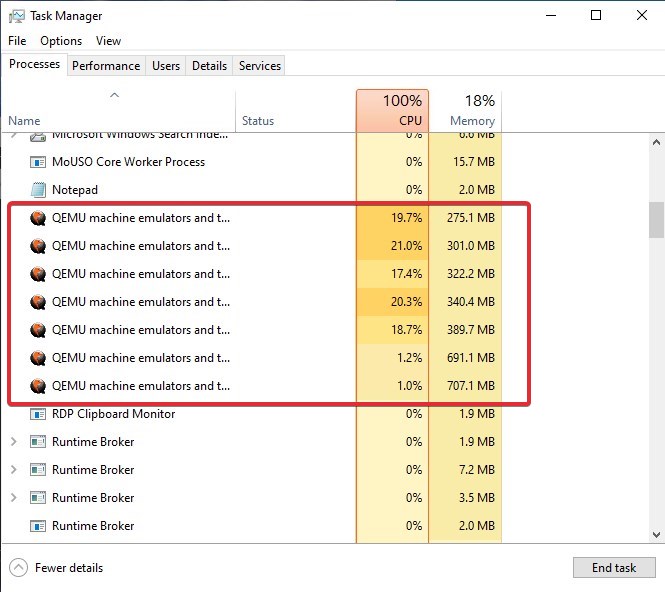
Task: Select the QEMU row name with 340.4 MB
Action: point(141,302)
